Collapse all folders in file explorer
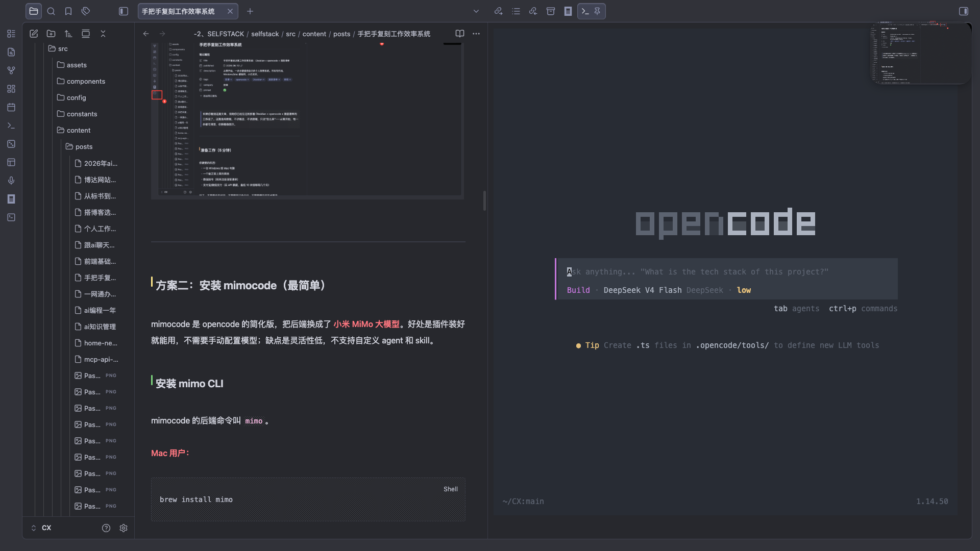This screenshot has width=980, height=551. 103,34
